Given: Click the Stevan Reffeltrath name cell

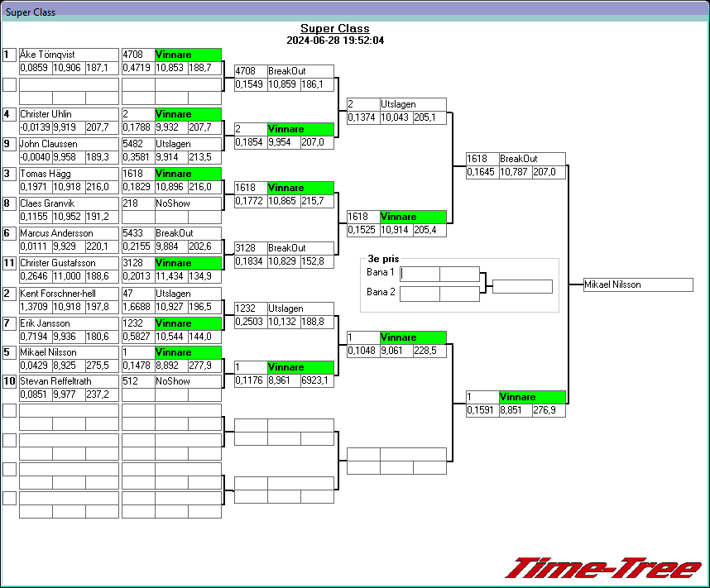Looking at the screenshot, I should point(69,381).
